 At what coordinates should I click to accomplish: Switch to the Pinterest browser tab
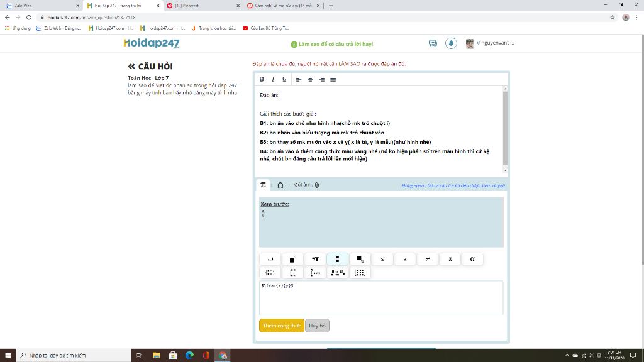click(x=203, y=6)
